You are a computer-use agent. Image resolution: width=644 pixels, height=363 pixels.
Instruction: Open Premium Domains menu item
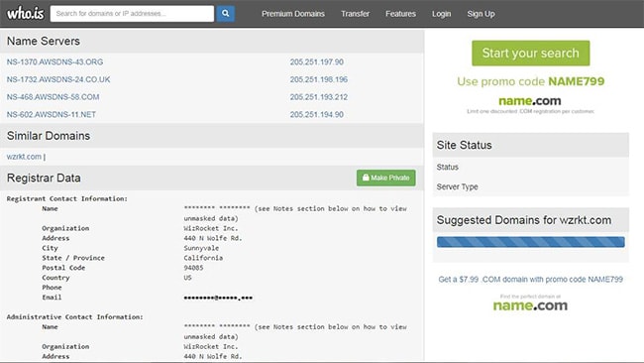(x=293, y=14)
